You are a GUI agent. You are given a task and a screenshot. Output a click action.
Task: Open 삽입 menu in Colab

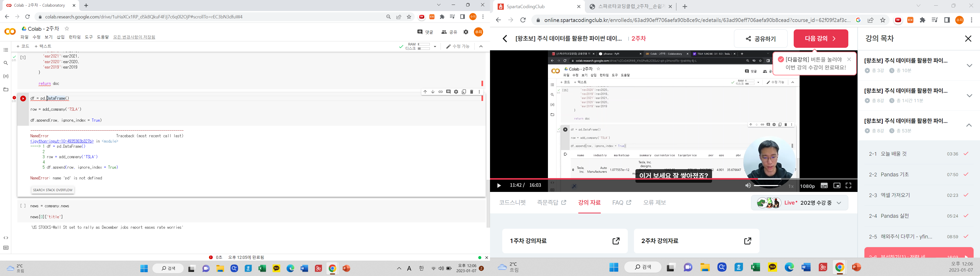pyautogui.click(x=60, y=37)
